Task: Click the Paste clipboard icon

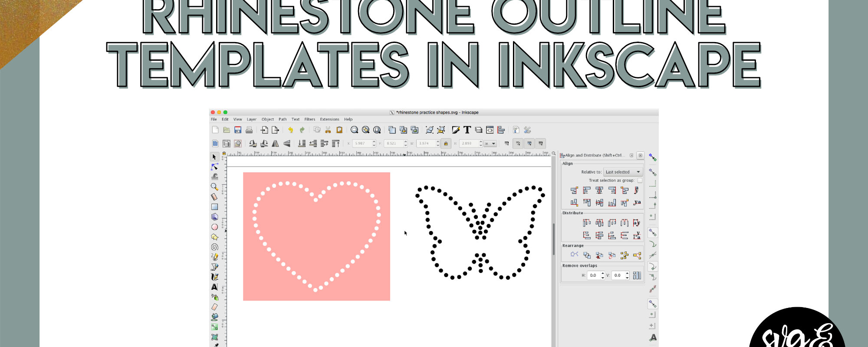Action: click(x=339, y=130)
